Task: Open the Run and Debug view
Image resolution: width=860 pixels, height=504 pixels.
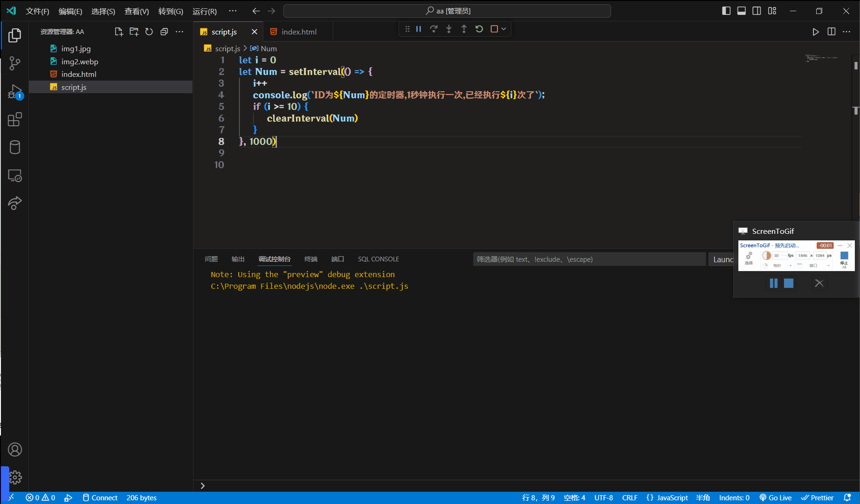Action: 15,92
